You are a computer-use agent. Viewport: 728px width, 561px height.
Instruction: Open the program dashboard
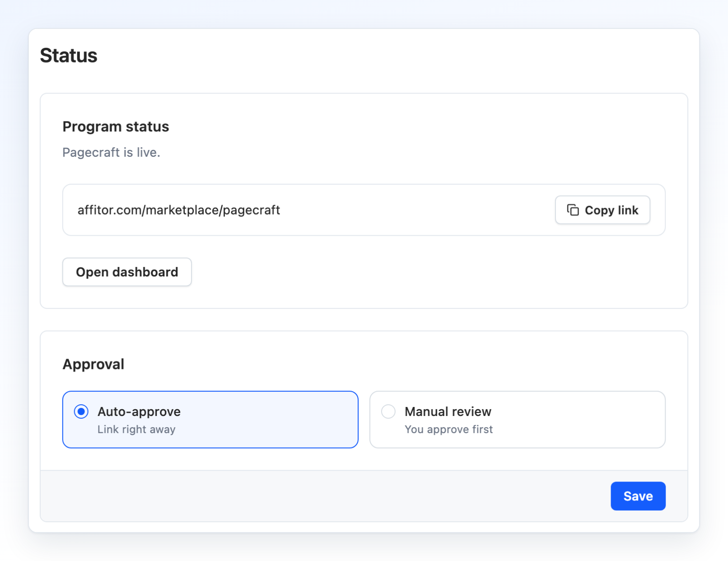tap(127, 272)
